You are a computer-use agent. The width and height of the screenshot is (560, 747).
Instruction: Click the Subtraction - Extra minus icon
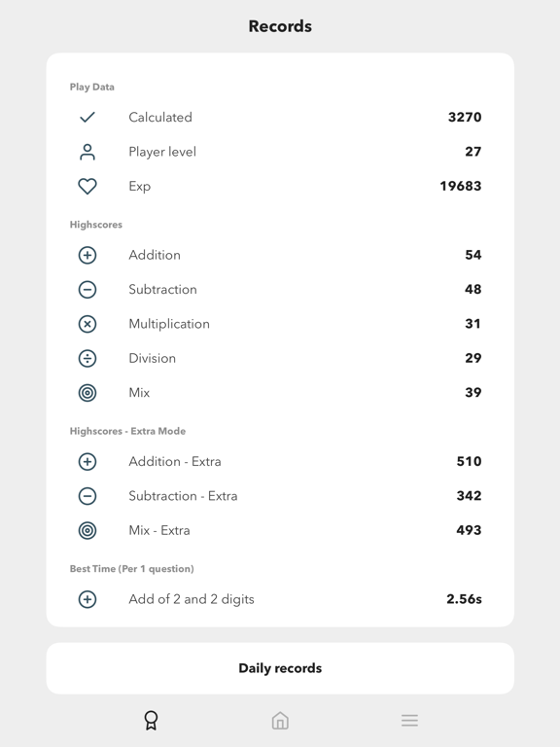(87, 496)
